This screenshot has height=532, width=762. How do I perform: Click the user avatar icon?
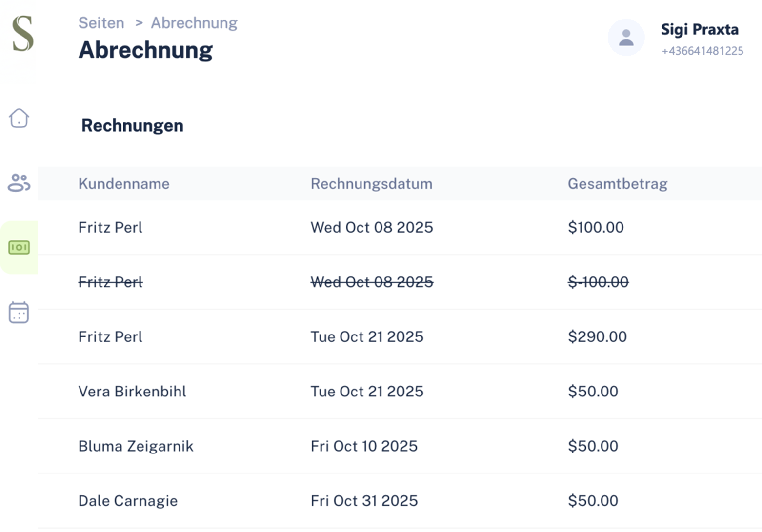pos(626,38)
